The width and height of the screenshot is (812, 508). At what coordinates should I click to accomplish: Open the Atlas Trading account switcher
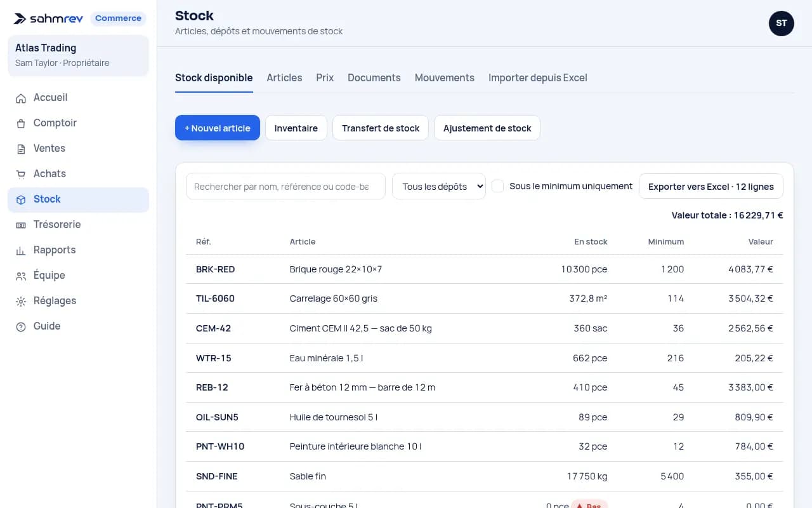point(78,55)
